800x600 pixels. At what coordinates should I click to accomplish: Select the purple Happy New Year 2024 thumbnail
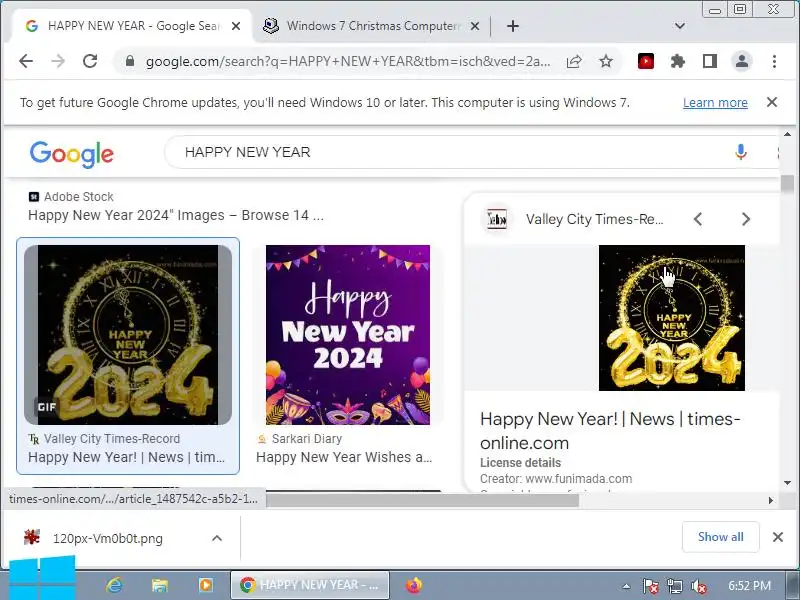point(348,335)
